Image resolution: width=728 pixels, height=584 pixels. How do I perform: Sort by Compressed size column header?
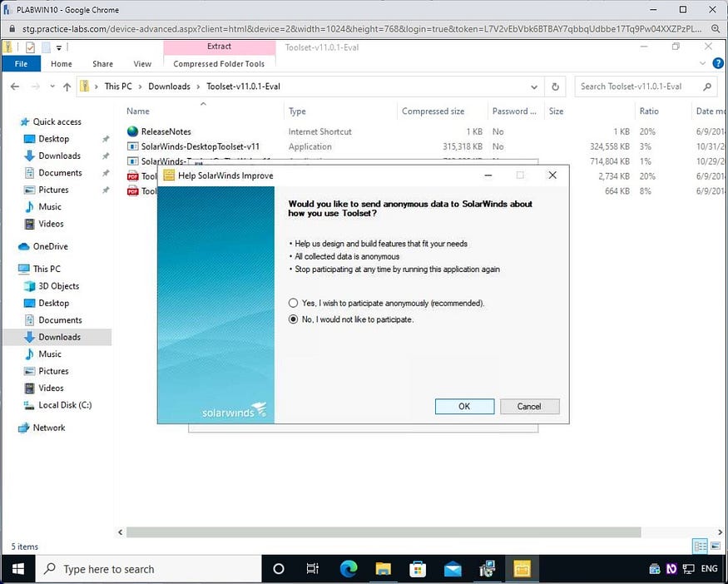[433, 111]
